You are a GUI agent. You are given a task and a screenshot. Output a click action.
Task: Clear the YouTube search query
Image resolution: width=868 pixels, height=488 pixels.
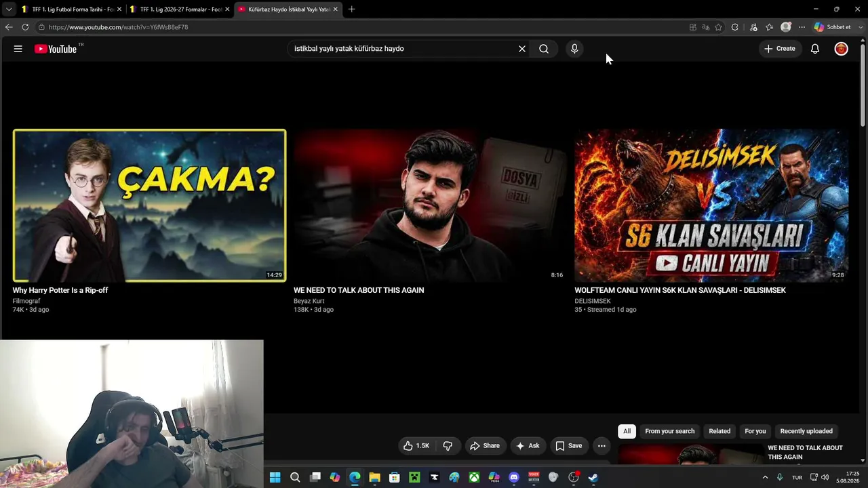coord(522,49)
